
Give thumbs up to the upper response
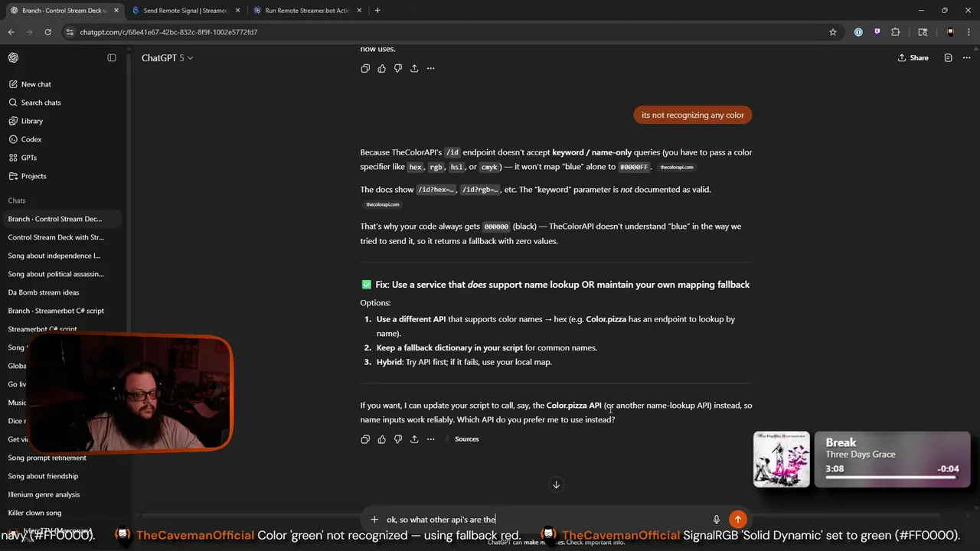click(x=381, y=68)
